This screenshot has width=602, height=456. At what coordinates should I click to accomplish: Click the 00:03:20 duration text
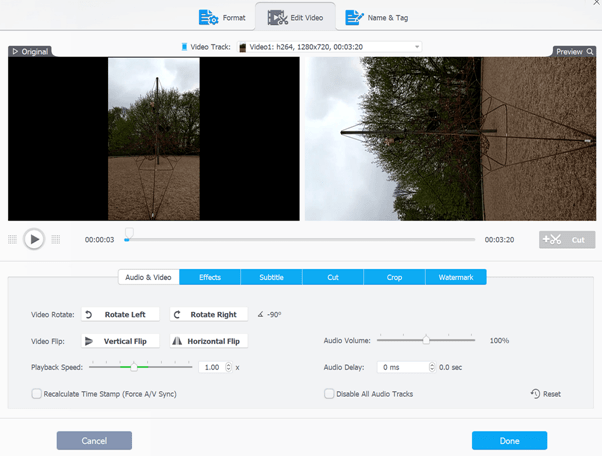pyautogui.click(x=499, y=240)
